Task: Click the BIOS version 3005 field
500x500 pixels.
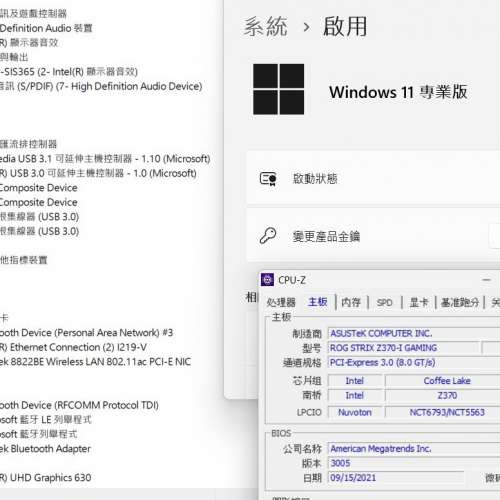Action: (x=414, y=463)
